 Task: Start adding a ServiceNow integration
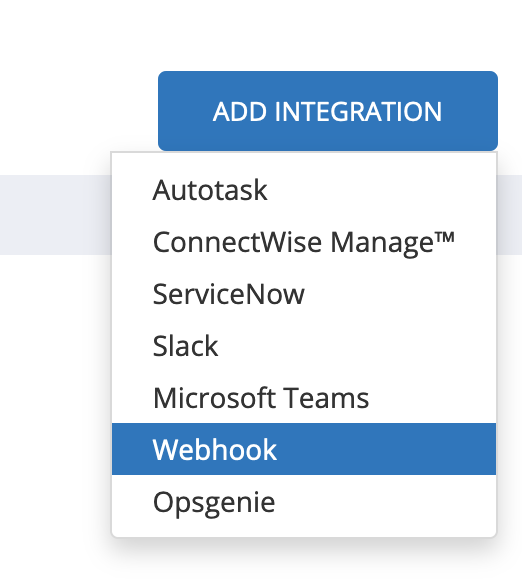pyautogui.click(x=304, y=294)
